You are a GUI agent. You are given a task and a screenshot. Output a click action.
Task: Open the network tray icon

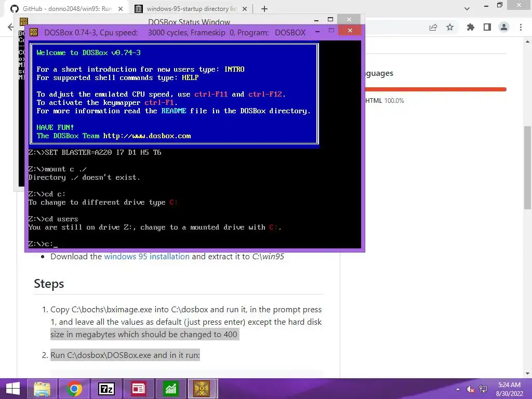click(483, 389)
